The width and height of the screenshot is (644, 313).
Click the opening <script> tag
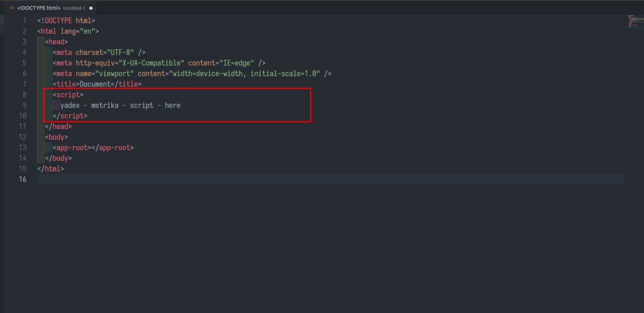68,94
